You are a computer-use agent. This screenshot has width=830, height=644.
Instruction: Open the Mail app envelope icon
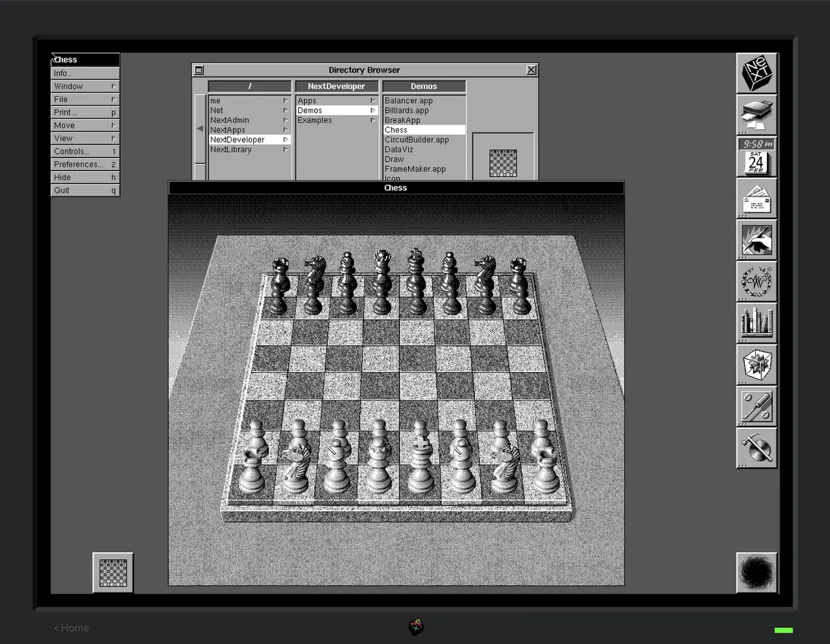pyautogui.click(x=757, y=199)
